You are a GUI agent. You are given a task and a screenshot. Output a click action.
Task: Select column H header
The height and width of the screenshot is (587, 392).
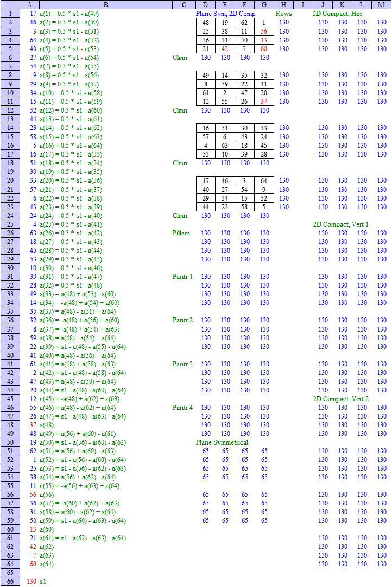283,4
